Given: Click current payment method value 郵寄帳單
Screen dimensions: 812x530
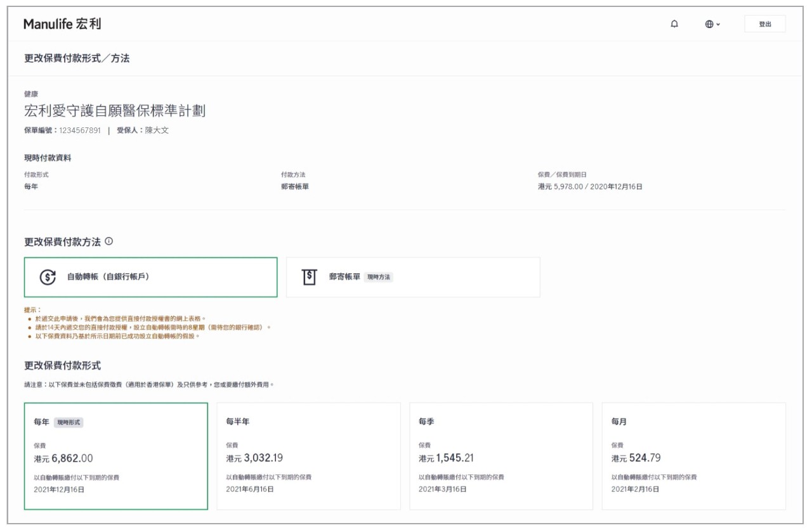Looking at the screenshot, I should point(295,187).
